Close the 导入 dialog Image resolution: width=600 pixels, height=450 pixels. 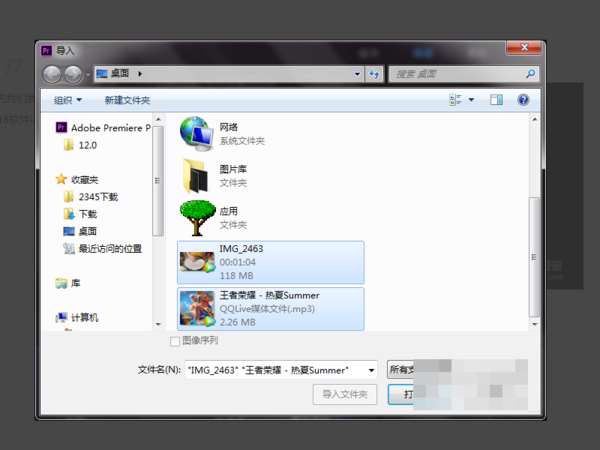point(524,48)
